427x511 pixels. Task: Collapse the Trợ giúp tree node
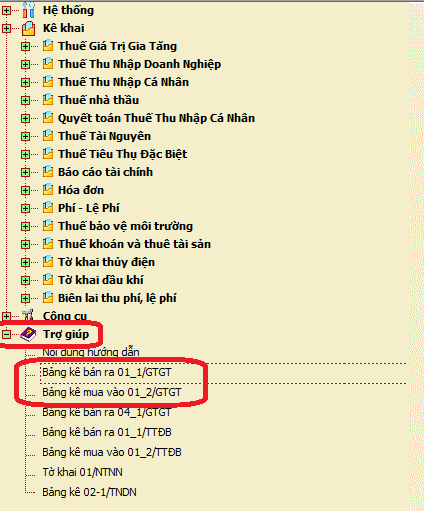(x=6, y=334)
